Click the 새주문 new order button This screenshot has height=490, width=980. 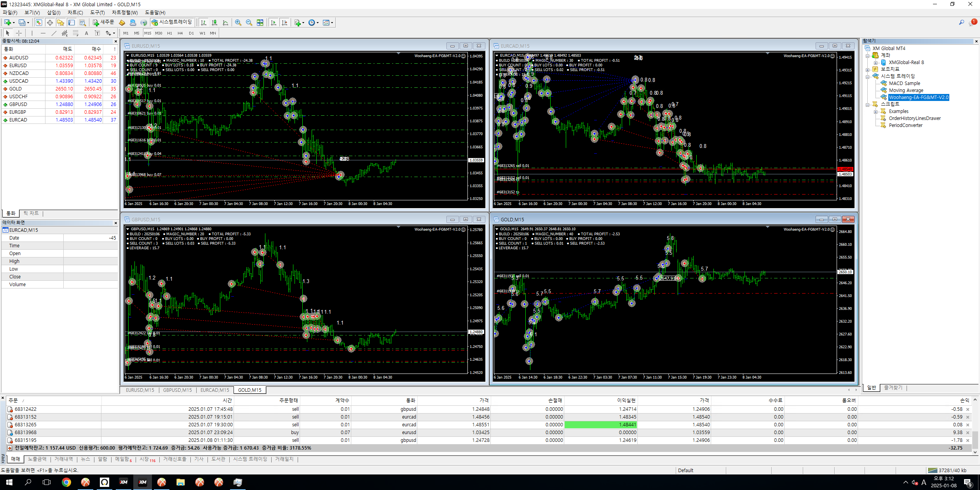coord(103,23)
